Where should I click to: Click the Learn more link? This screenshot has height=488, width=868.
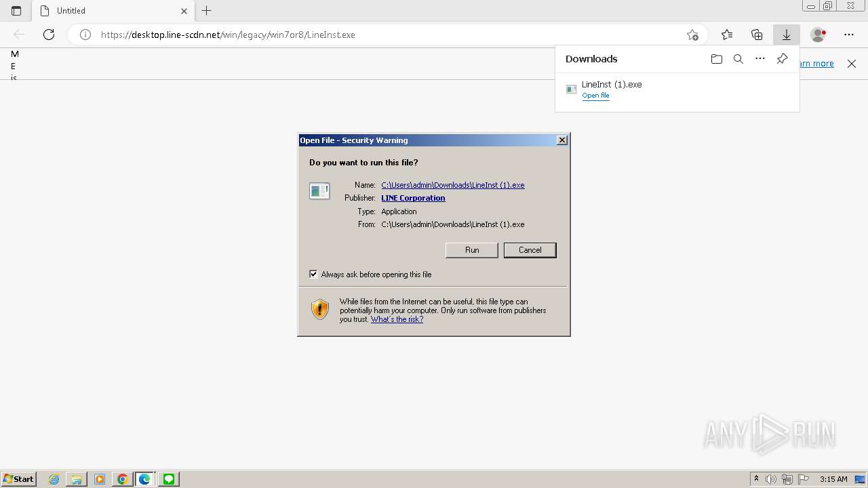(x=816, y=63)
